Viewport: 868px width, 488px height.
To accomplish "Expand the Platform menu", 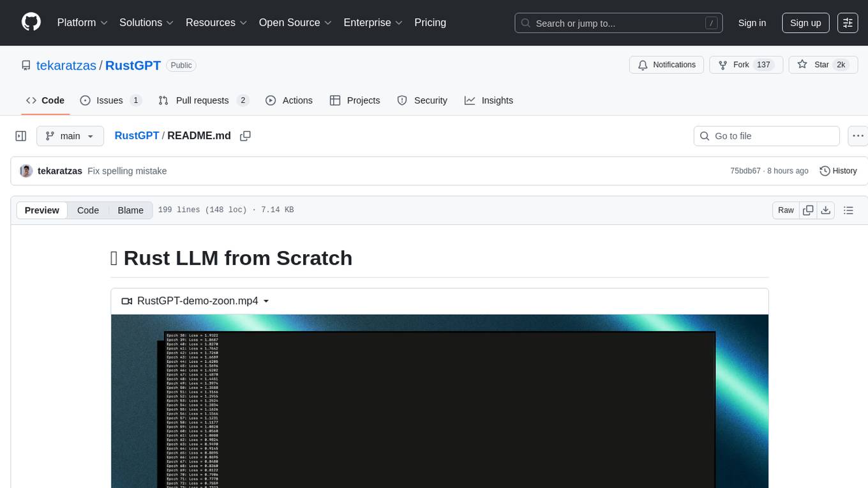I will pyautogui.click(x=82, y=22).
